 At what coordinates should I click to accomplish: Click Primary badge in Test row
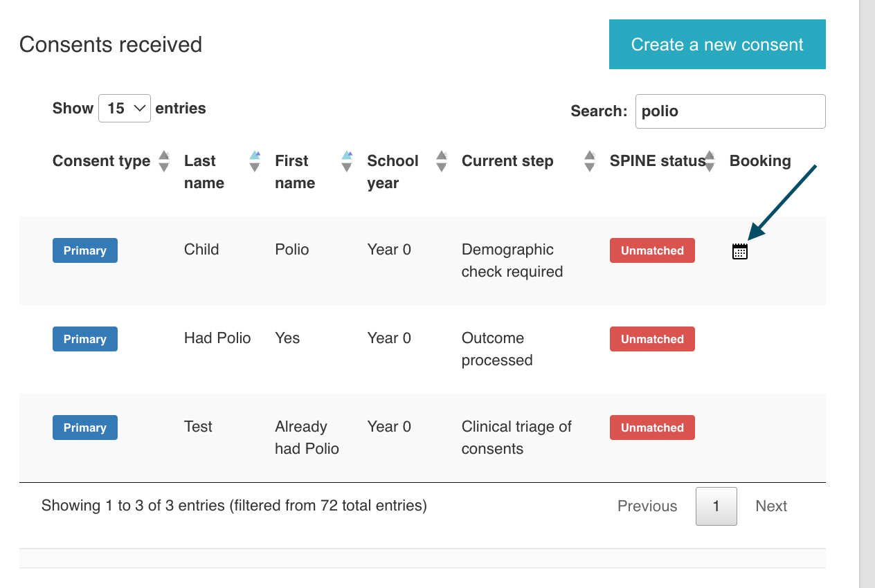pos(85,428)
